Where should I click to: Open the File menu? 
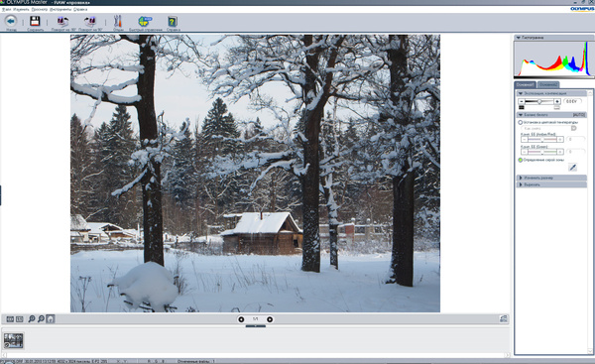coord(6,9)
